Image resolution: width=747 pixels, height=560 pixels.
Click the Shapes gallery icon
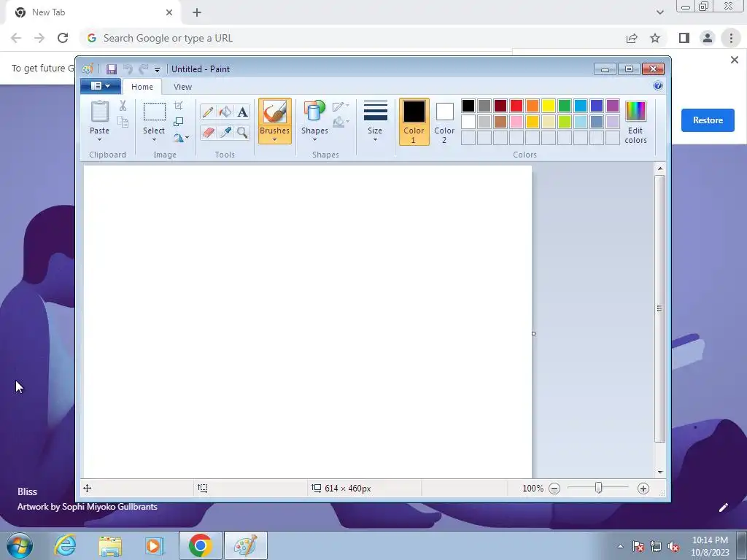[314, 112]
